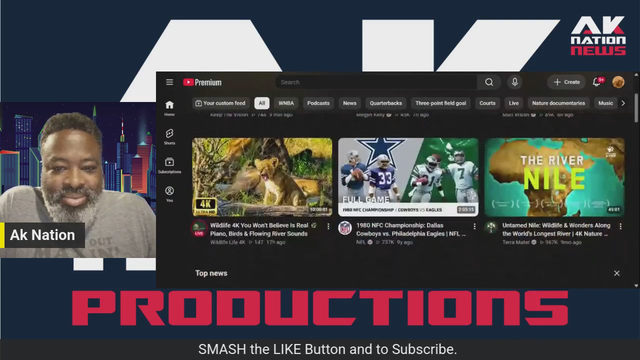Click the YouTube Premium logo
Viewport: 640px width, 360px height.
coord(202,82)
